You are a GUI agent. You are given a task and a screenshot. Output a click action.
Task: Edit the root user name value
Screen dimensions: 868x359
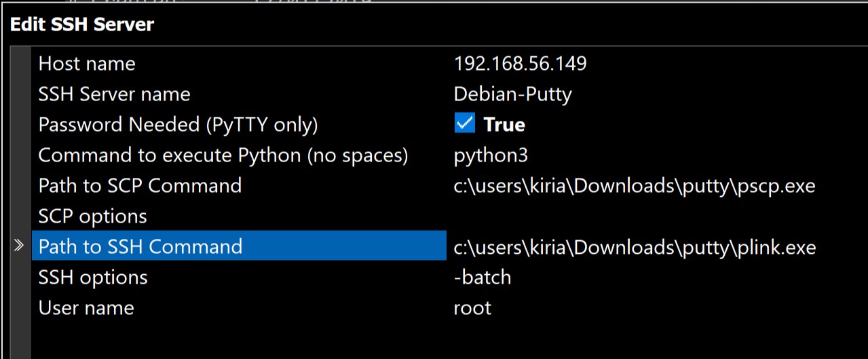(x=472, y=308)
